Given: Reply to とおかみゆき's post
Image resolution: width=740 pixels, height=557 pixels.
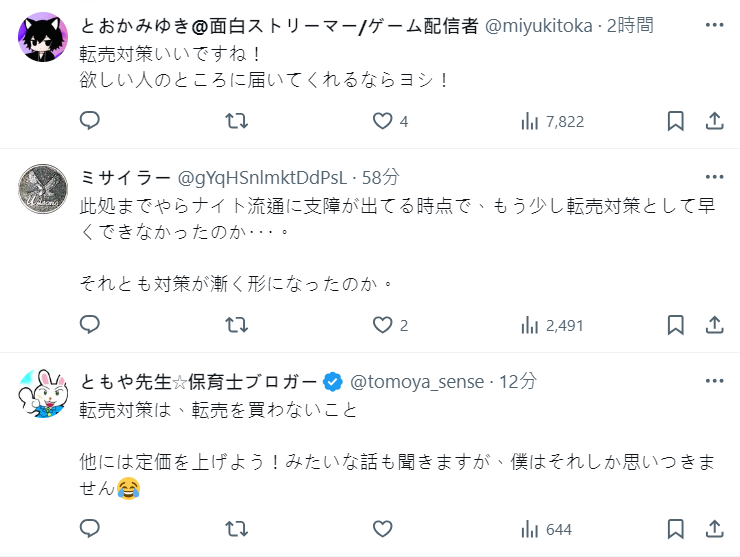Looking at the screenshot, I should coord(90,121).
